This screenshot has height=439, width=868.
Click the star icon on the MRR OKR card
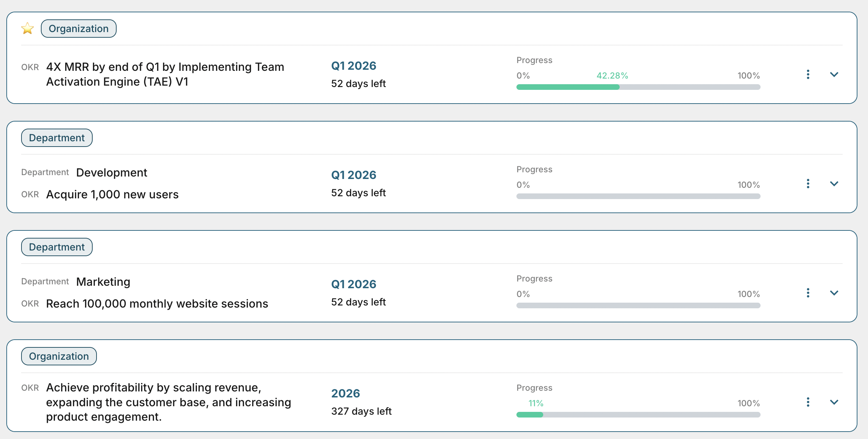(28, 28)
